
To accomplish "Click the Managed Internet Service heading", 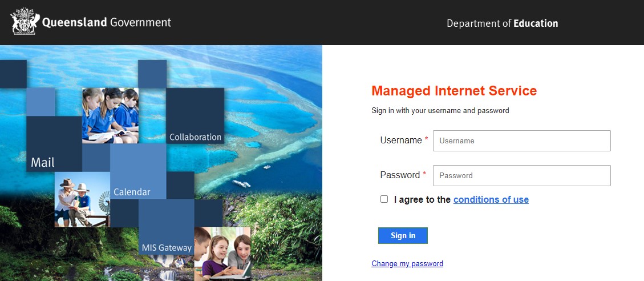I will [x=454, y=90].
